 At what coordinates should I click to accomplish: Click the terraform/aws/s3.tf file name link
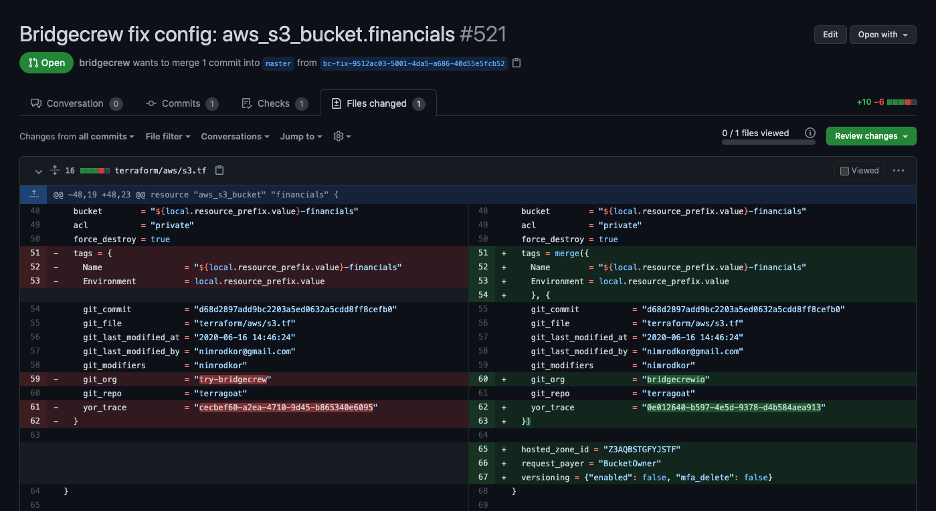[161, 171]
